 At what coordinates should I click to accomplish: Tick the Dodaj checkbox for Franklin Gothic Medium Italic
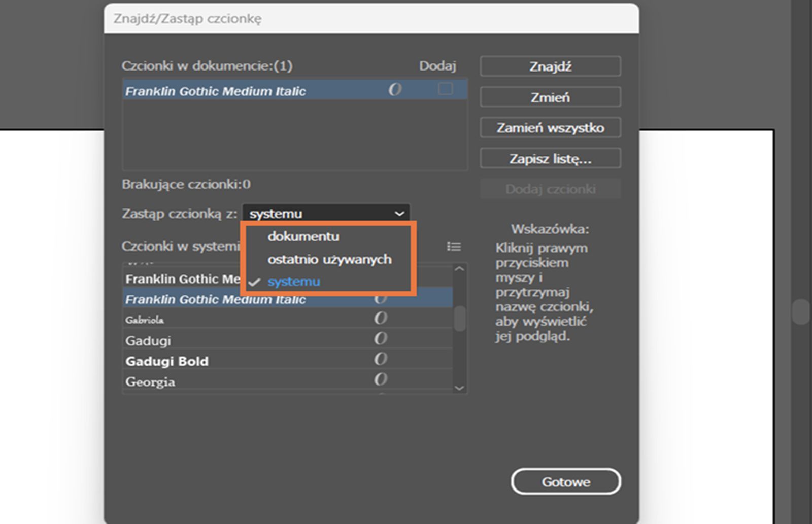[x=445, y=89]
